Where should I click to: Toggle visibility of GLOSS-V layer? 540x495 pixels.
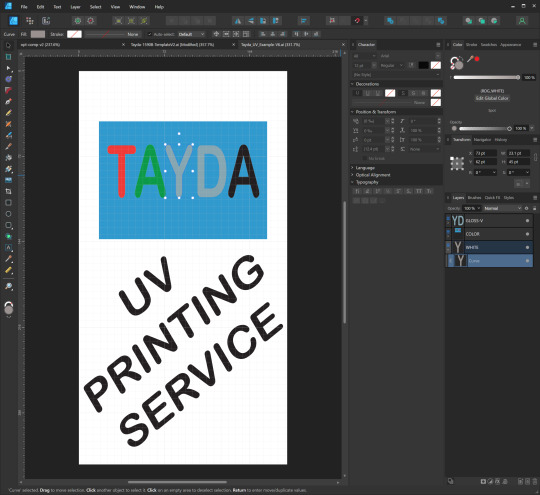pos(527,220)
